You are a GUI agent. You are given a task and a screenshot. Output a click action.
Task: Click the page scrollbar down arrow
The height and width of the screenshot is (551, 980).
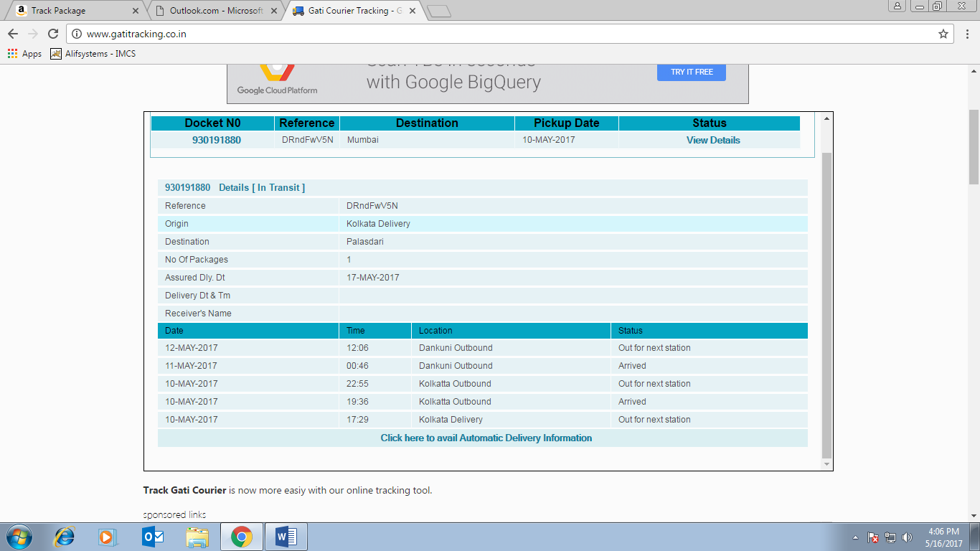tap(974, 515)
